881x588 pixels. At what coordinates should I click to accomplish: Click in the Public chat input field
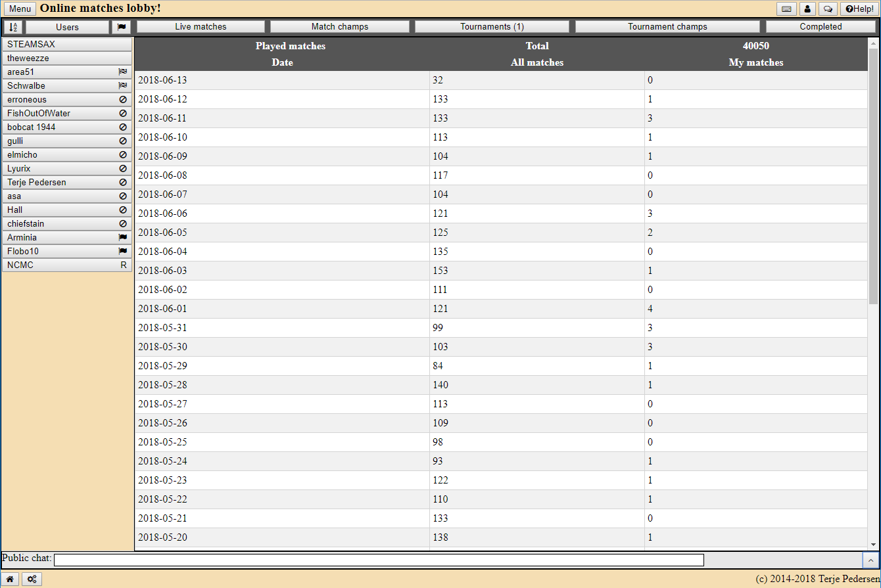pyautogui.click(x=379, y=560)
